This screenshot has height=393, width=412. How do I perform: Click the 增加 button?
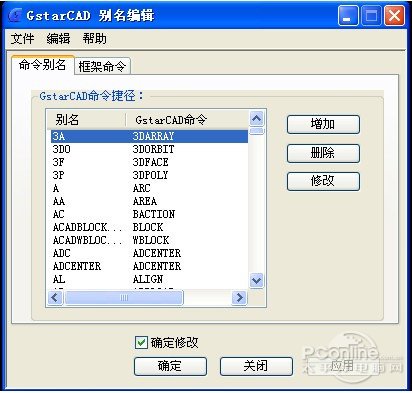coord(323,124)
